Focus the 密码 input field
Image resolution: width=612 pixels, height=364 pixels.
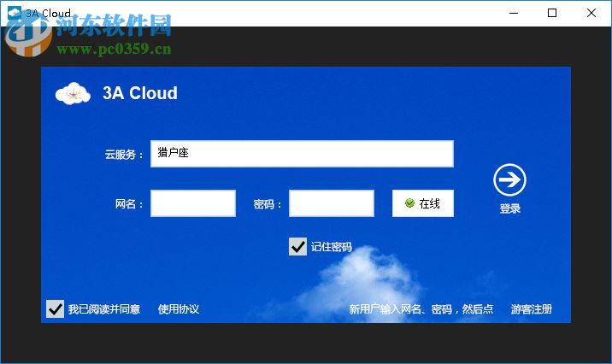[332, 203]
